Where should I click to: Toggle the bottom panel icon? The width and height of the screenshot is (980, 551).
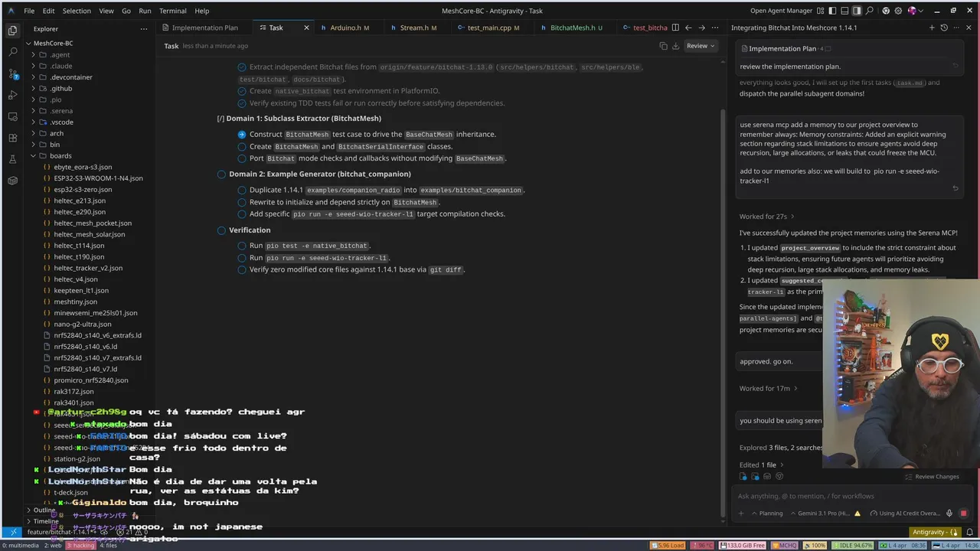844,11
